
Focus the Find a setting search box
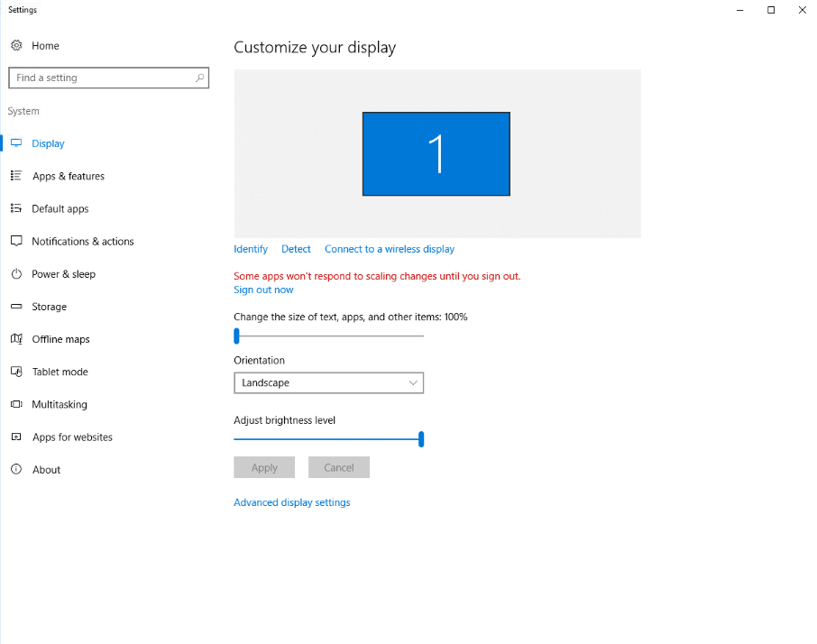[108, 78]
